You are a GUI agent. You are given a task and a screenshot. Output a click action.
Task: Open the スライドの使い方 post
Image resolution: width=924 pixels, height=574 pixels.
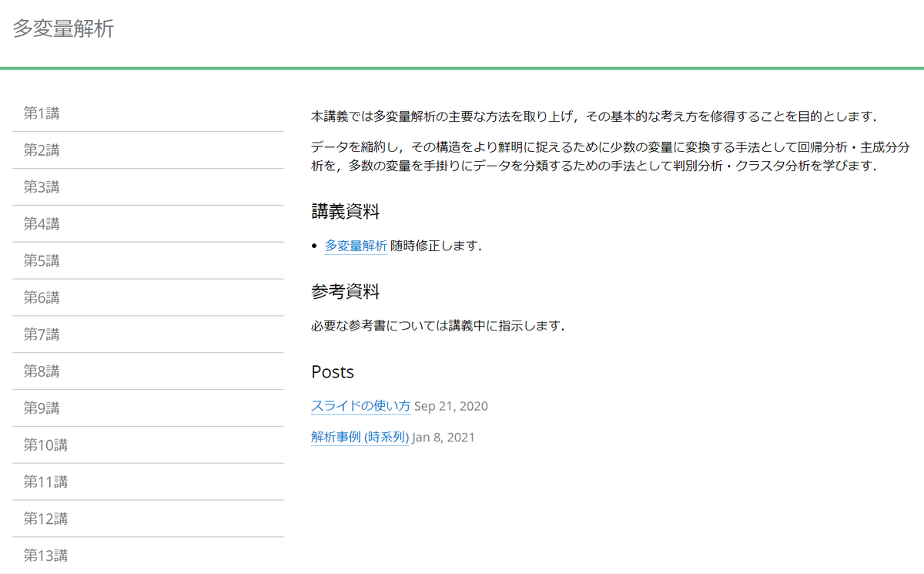361,406
